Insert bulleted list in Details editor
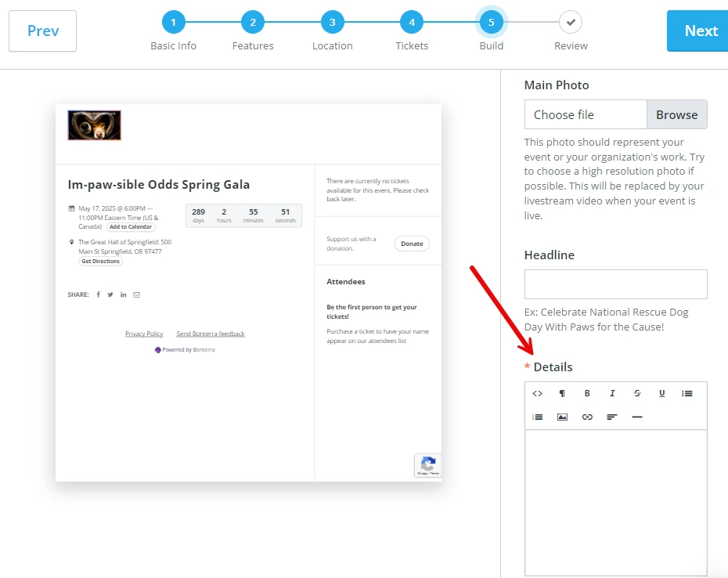 [x=687, y=393]
